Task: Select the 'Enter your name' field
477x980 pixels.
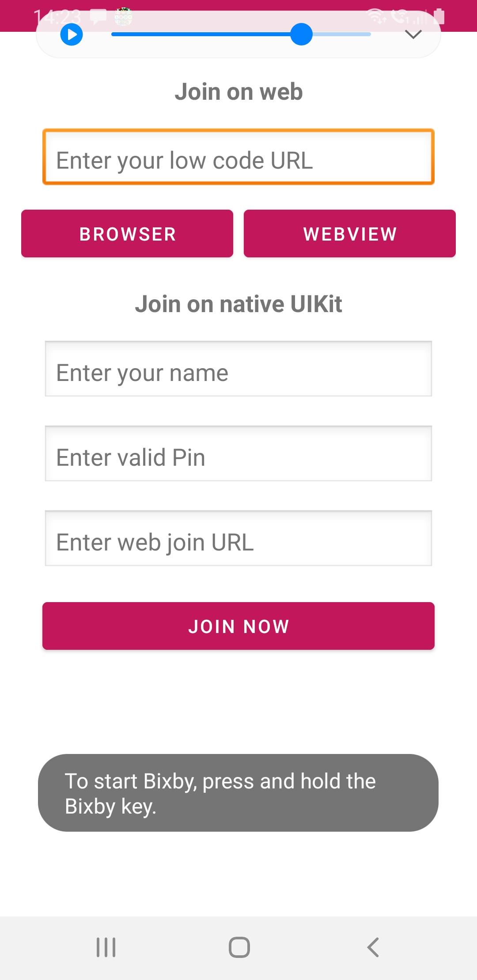Action: click(238, 369)
